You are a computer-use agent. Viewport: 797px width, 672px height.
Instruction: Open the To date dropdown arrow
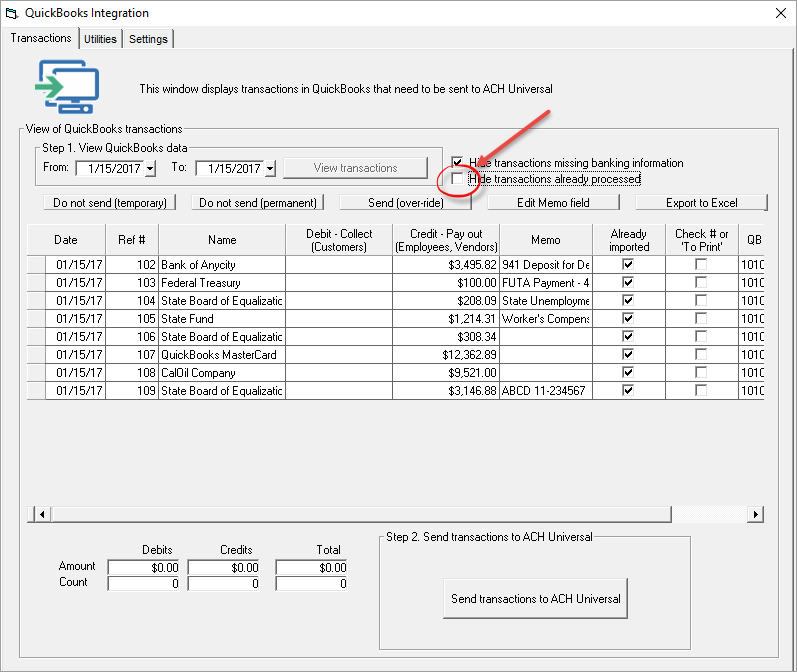[270, 168]
